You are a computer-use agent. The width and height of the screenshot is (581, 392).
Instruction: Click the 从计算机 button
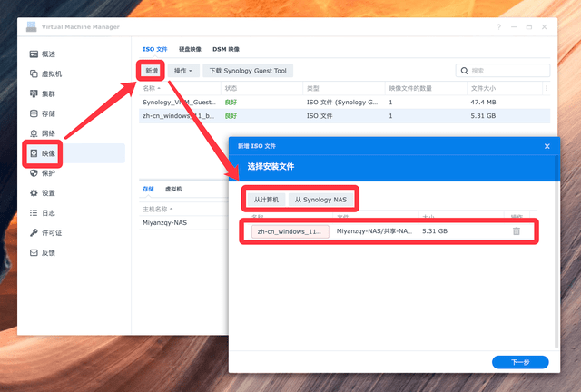(x=266, y=200)
